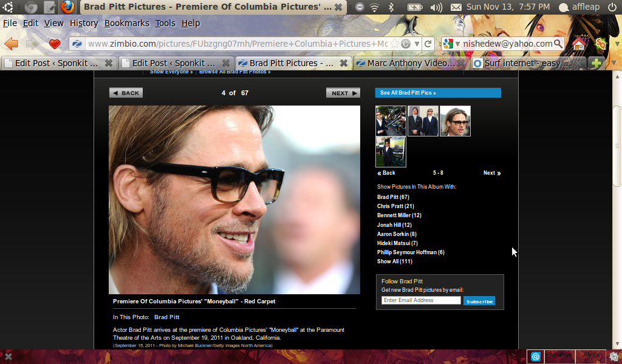Click the grey round indicator before Wi-Fi

[x=360, y=7]
